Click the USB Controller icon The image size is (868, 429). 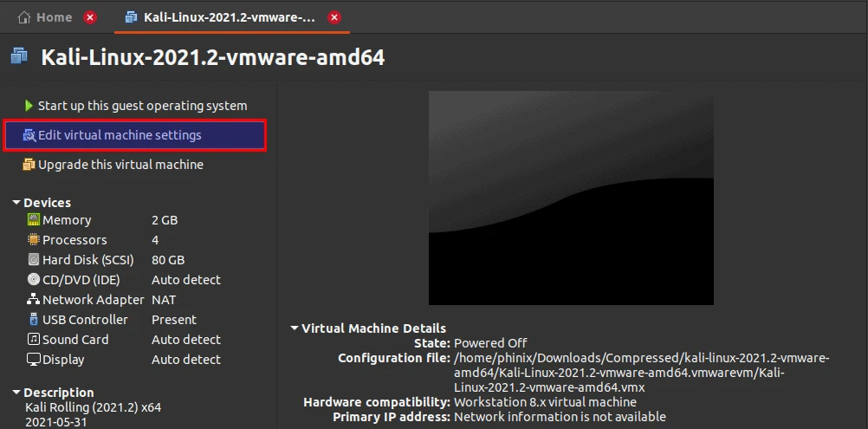pyautogui.click(x=34, y=320)
